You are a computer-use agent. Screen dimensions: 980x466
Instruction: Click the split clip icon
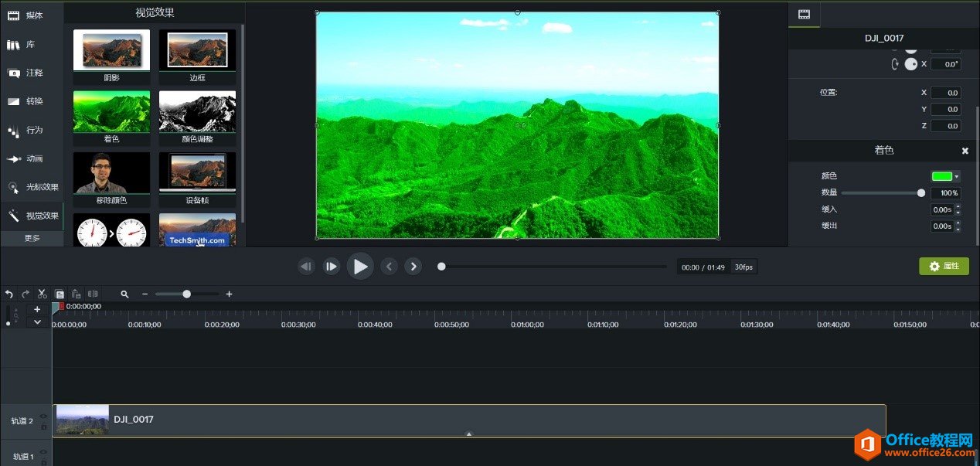pyautogui.click(x=93, y=294)
